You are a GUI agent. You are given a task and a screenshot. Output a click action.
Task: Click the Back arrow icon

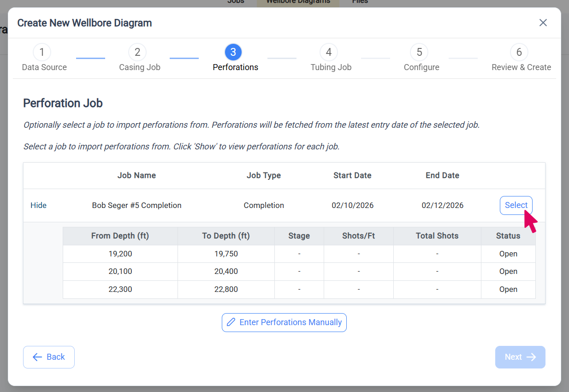click(37, 357)
